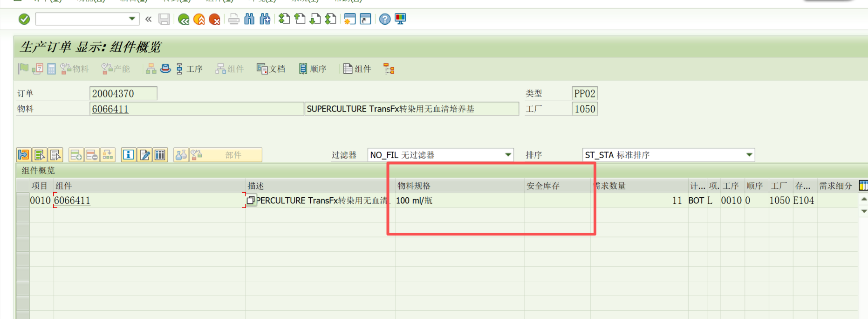This screenshot has height=319, width=868.
Task: Click the blue hat icon in the application toolbar
Action: point(165,69)
